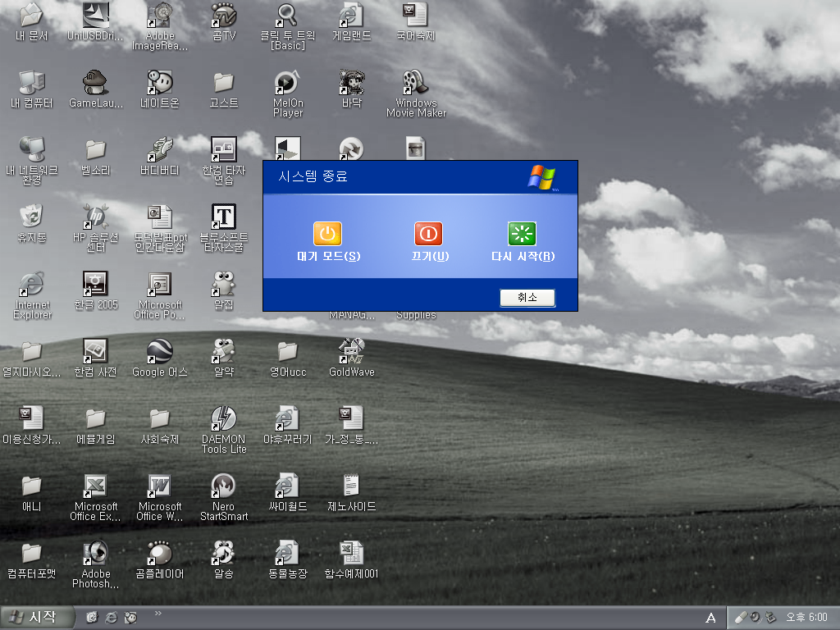Select the GameLau... icon

95,89
